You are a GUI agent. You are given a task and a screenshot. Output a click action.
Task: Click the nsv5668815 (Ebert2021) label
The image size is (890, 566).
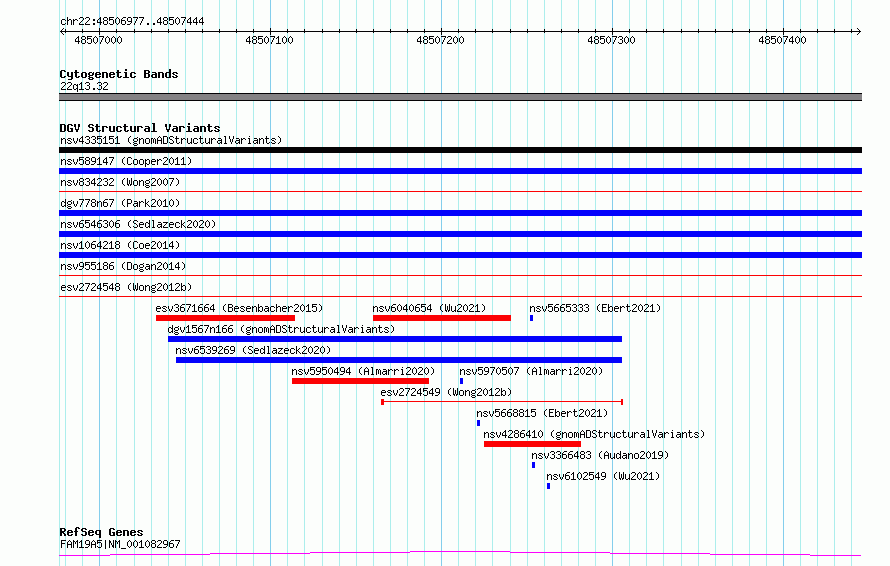pos(542,413)
